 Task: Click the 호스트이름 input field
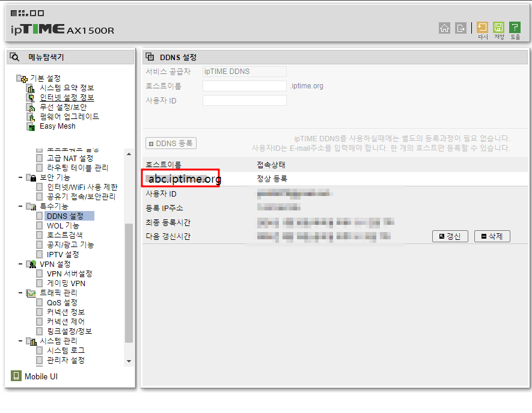(244, 86)
